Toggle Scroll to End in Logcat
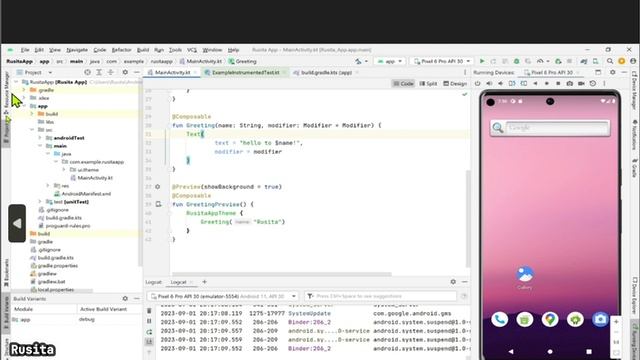640x360 pixels. (x=149, y=342)
